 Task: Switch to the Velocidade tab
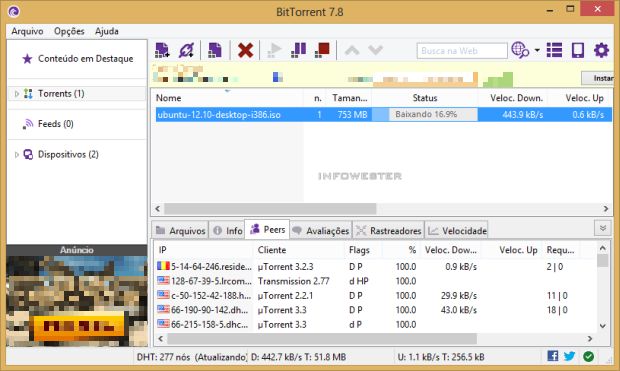(x=457, y=231)
